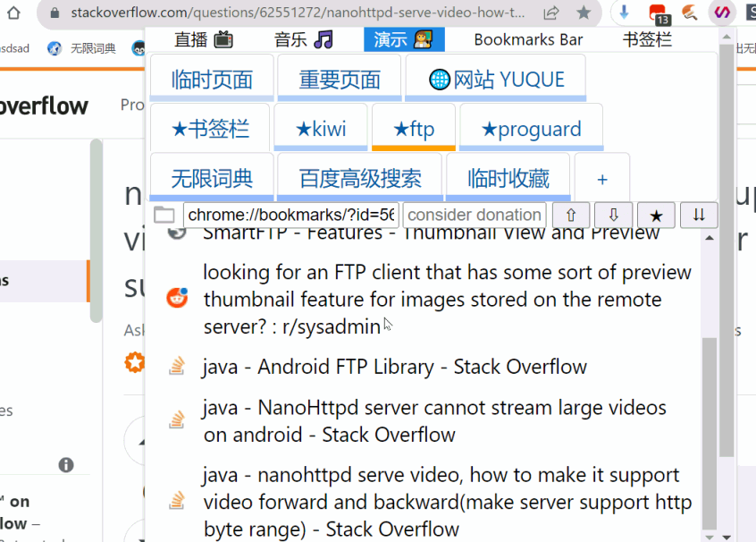Select the ★ftp folder
The image size is (756, 542).
(414, 128)
